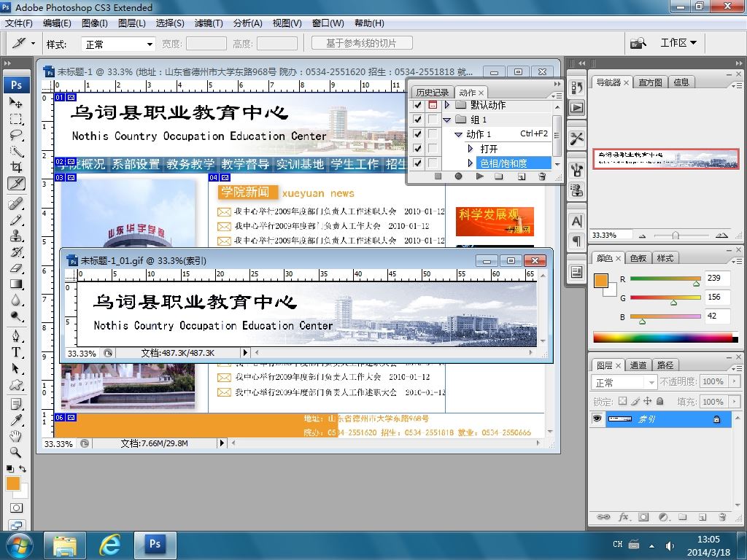747x560 pixels.
Task: Select the Rectangular Marquee tool
Action: click(16, 119)
